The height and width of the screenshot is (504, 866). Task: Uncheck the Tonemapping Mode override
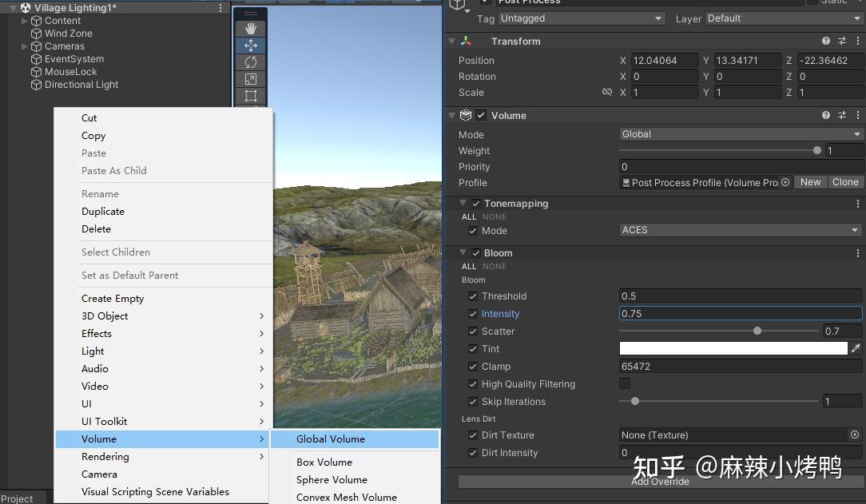pos(474,229)
